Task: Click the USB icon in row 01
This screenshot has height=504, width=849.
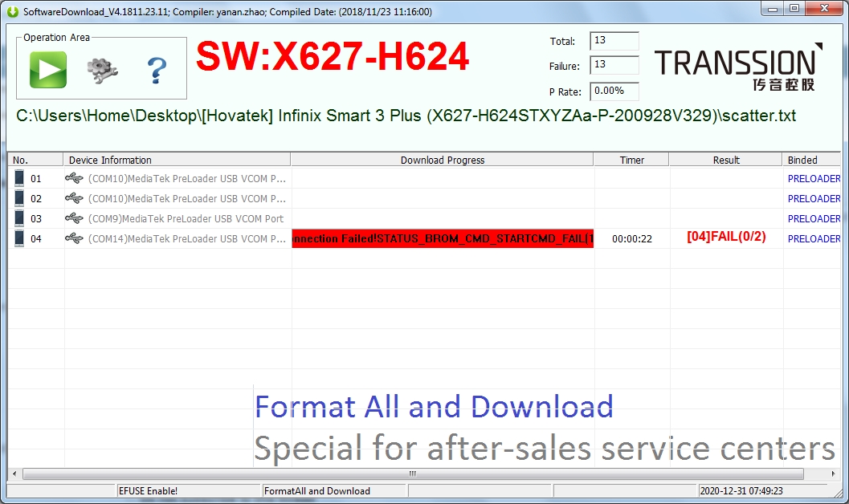Action: [74, 178]
